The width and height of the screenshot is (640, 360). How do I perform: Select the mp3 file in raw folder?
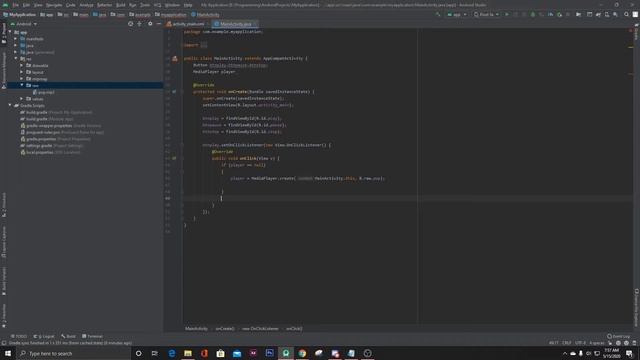coord(43,92)
